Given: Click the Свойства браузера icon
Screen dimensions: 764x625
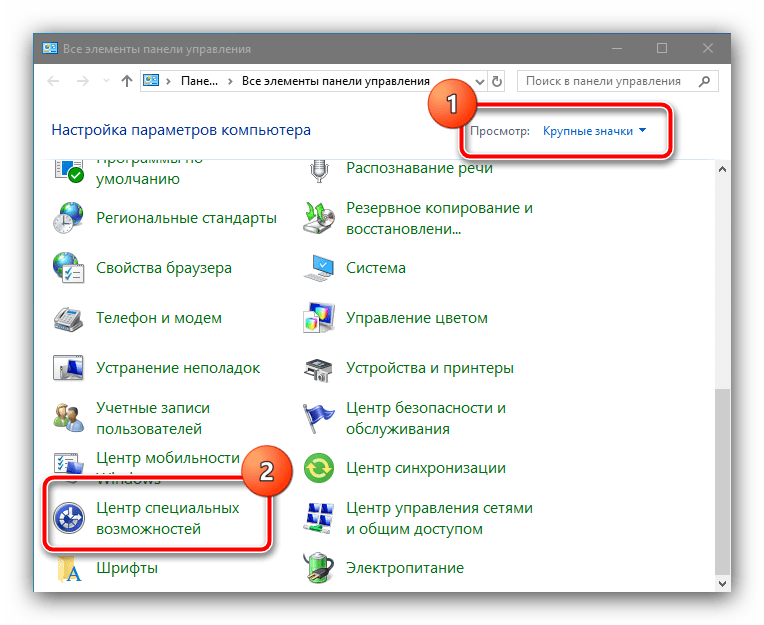Looking at the screenshot, I should point(68,267).
